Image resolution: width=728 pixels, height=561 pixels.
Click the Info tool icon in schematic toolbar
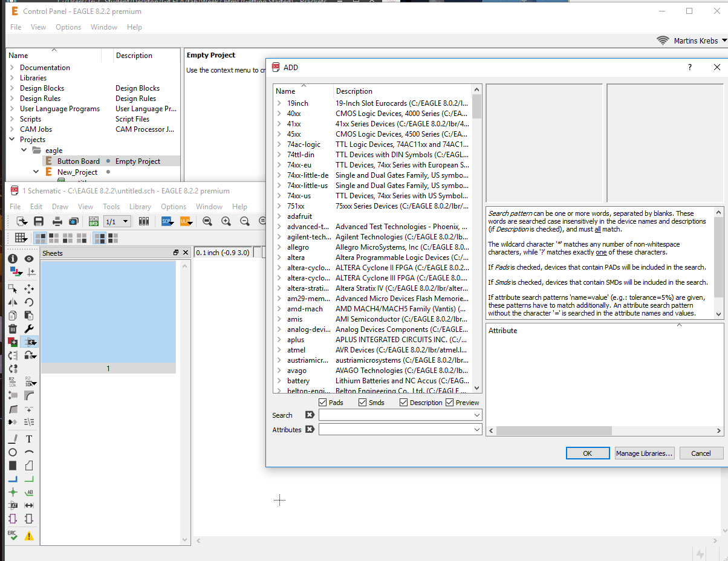[13, 259]
